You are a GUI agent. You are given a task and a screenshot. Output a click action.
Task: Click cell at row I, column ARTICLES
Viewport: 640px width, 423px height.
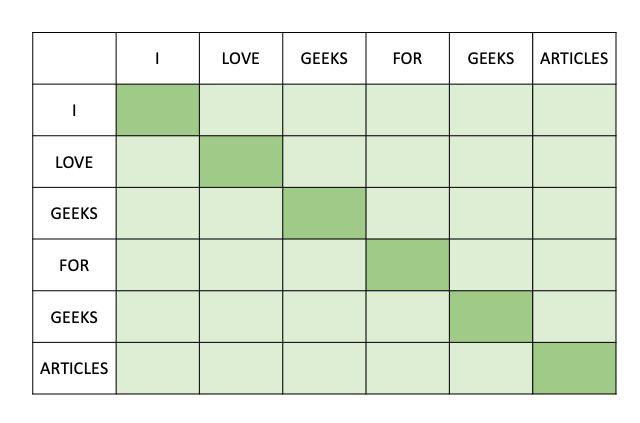coord(574,110)
